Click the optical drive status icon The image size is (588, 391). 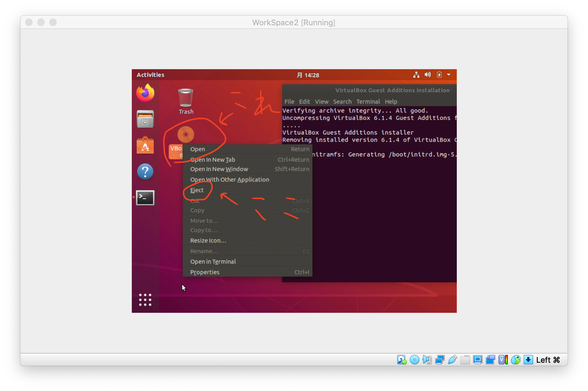coord(414,360)
